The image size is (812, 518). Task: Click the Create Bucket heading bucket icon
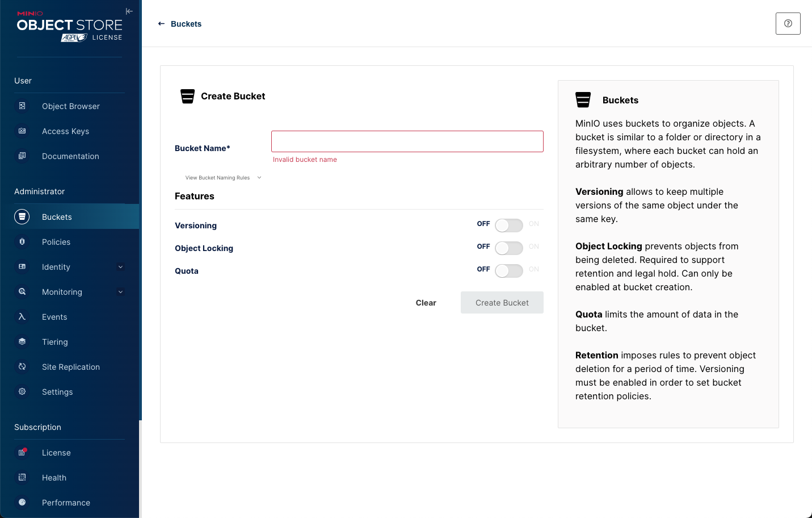(187, 97)
